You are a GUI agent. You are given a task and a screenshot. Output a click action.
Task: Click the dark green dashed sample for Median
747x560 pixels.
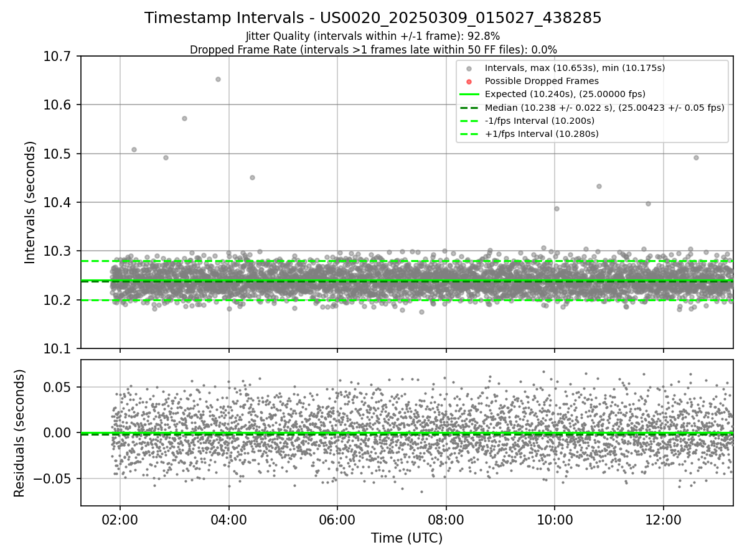469,108
